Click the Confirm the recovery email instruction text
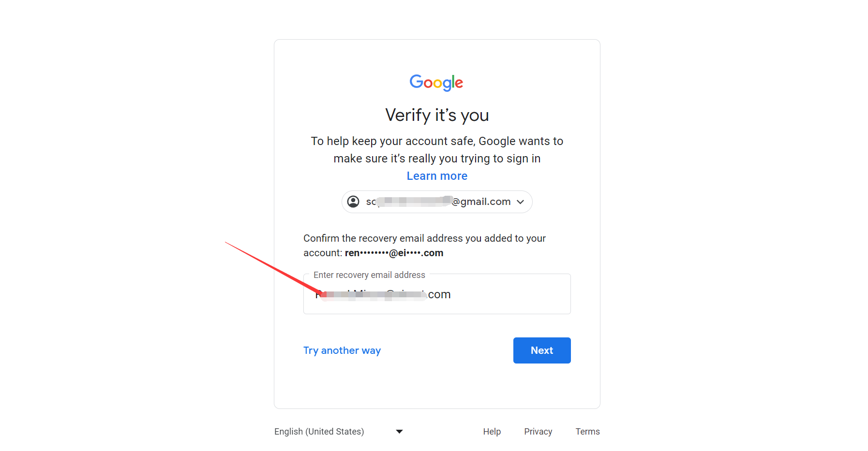 pos(424,246)
